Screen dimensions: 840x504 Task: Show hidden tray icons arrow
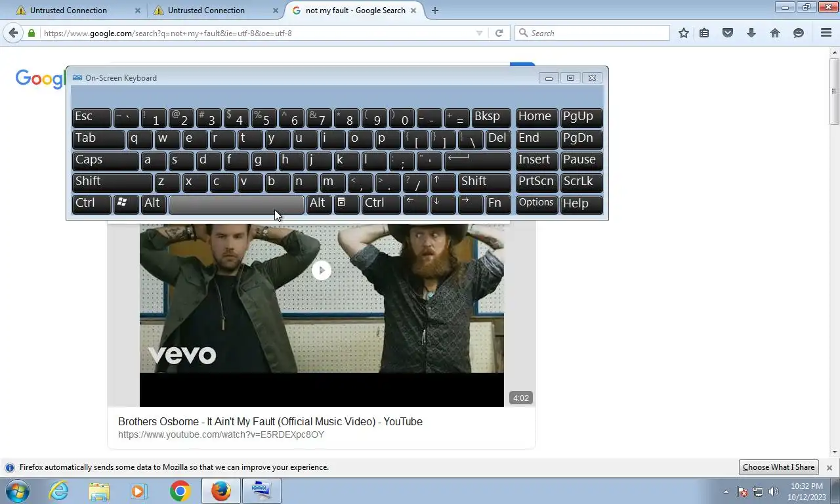(726, 492)
